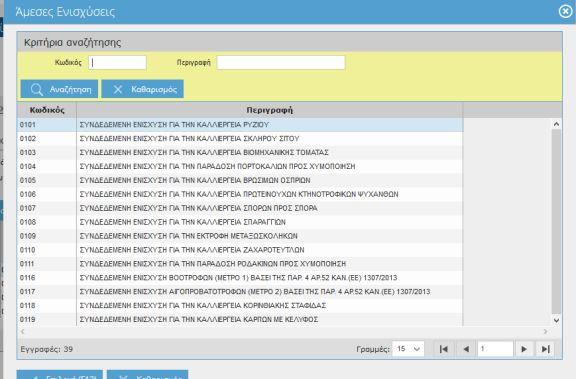Select row with code 0108
Viewport: 576px width, 379px height.
(240, 222)
